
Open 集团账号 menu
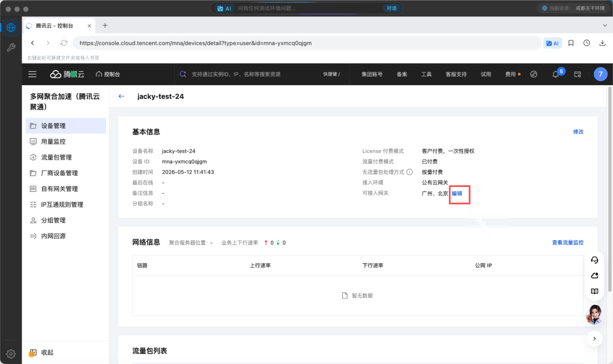[372, 74]
